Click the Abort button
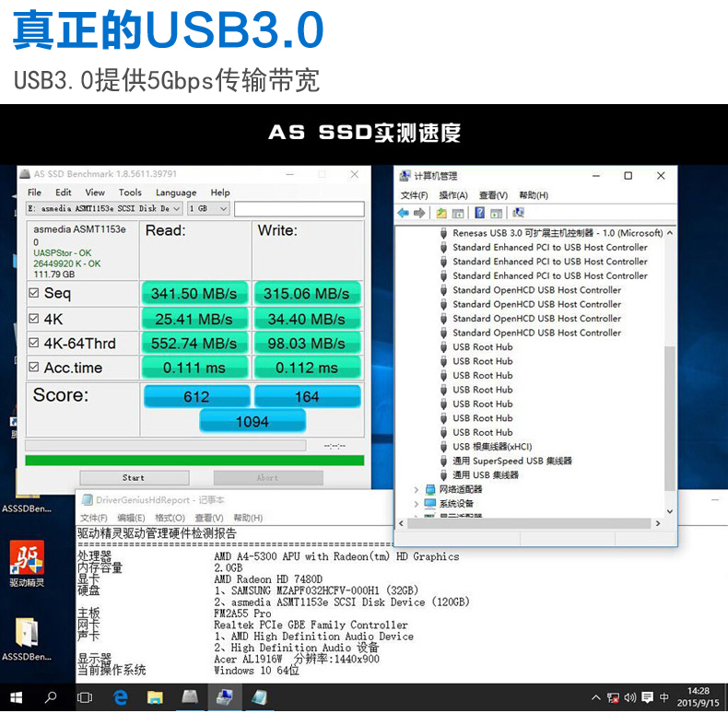The image size is (728, 713). click(268, 478)
